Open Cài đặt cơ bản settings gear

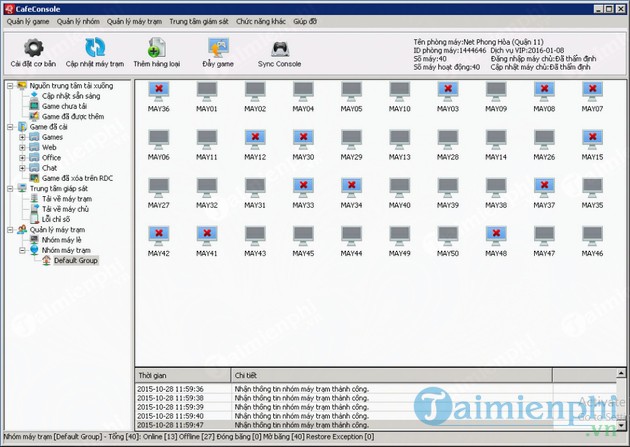34,48
